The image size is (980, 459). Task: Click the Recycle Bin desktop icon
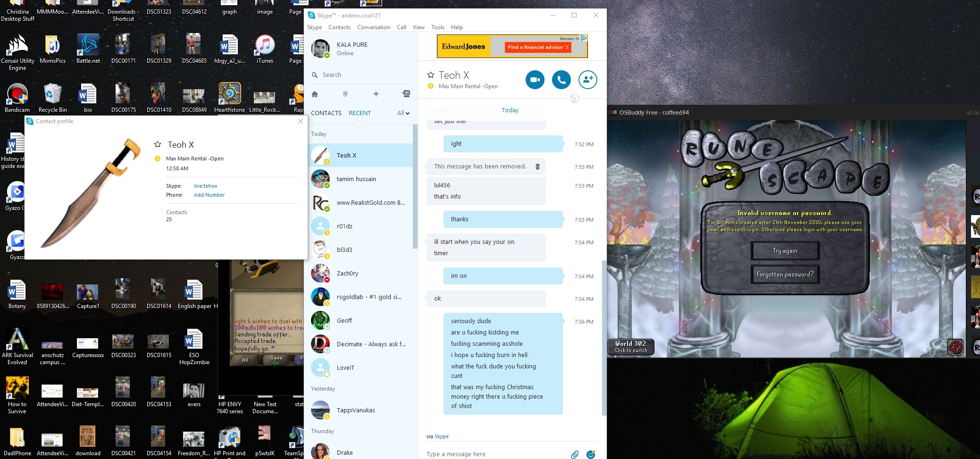pyautogui.click(x=52, y=98)
